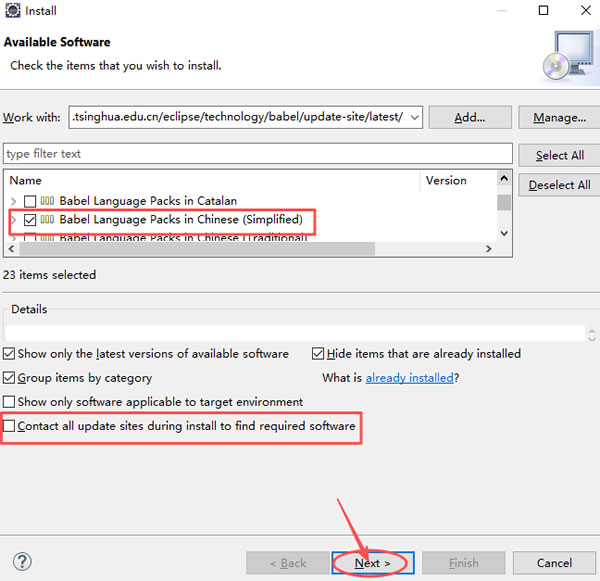Viewport: 600px width, 581px height.
Task: Open the already installed link
Action: [x=409, y=378]
